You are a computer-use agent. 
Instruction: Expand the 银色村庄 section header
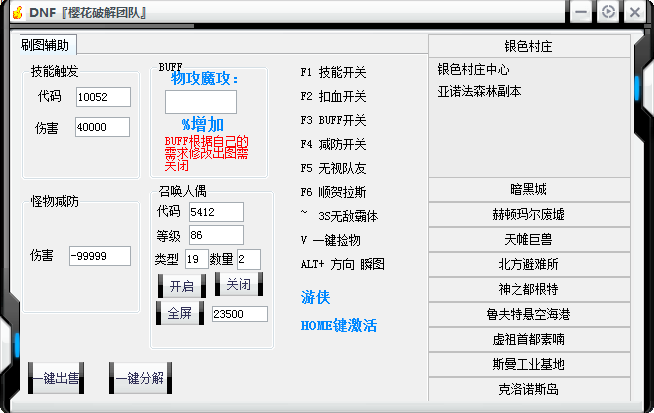(529, 46)
